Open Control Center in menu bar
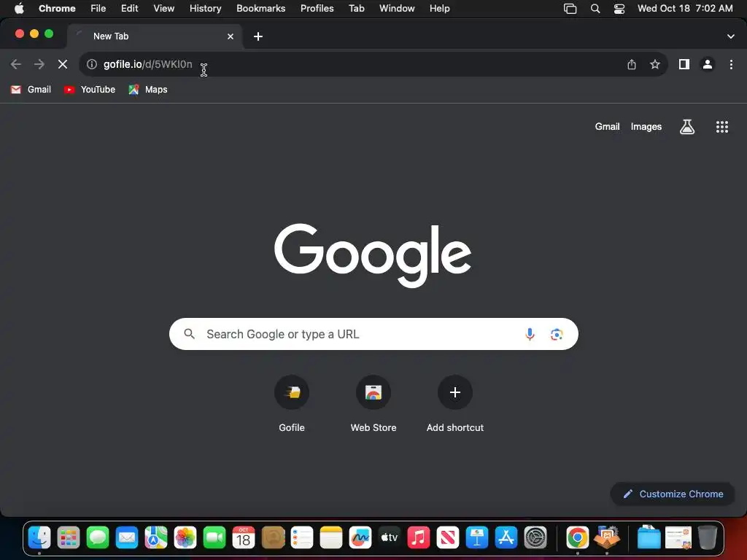747x560 pixels. click(619, 9)
